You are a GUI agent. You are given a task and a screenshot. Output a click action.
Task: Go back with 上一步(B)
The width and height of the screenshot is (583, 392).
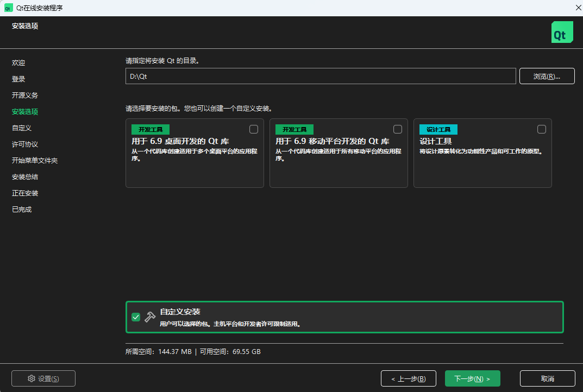point(408,378)
